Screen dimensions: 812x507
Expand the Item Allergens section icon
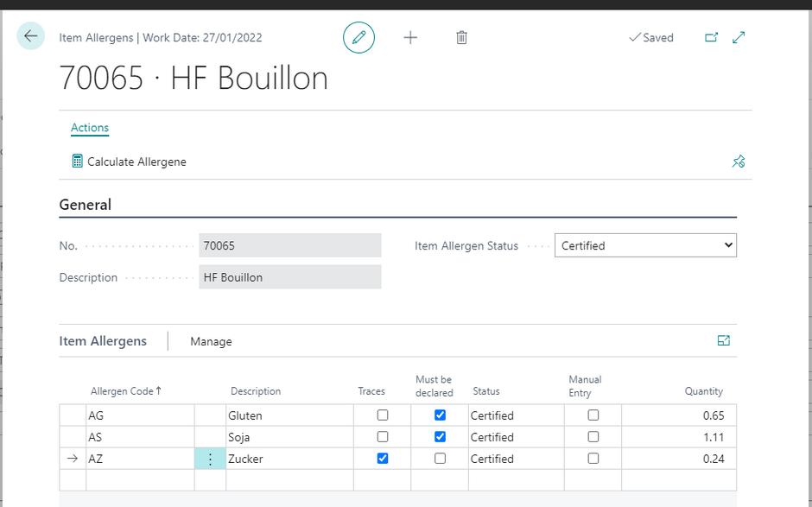point(724,341)
